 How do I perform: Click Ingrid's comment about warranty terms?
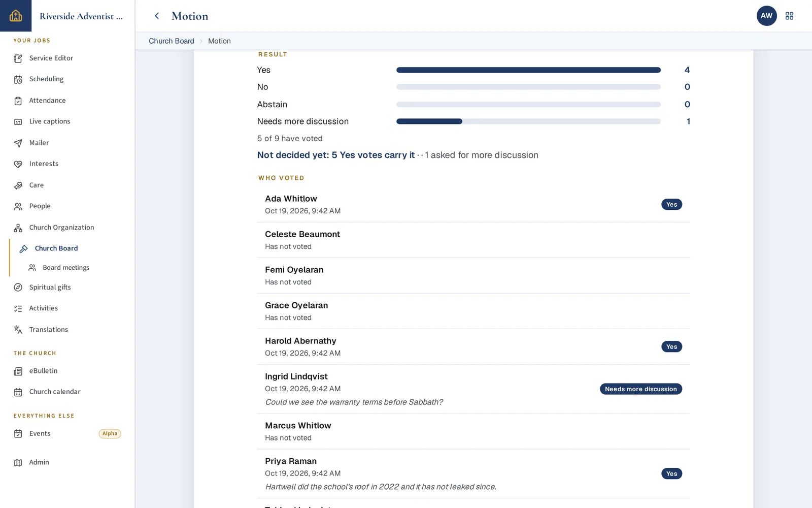coord(354,402)
